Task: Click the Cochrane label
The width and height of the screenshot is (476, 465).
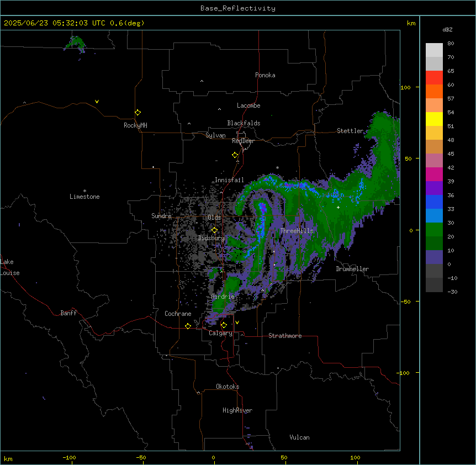Action: (178, 314)
